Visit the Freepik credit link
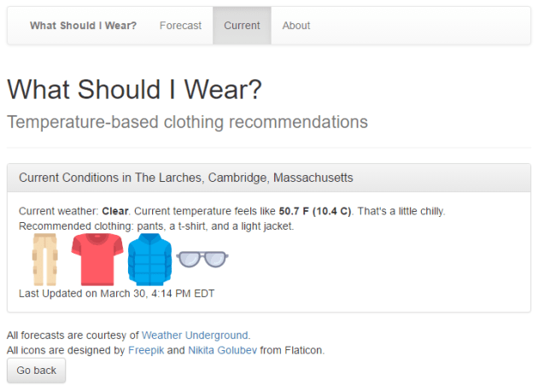The height and width of the screenshot is (392, 538). [x=146, y=349]
